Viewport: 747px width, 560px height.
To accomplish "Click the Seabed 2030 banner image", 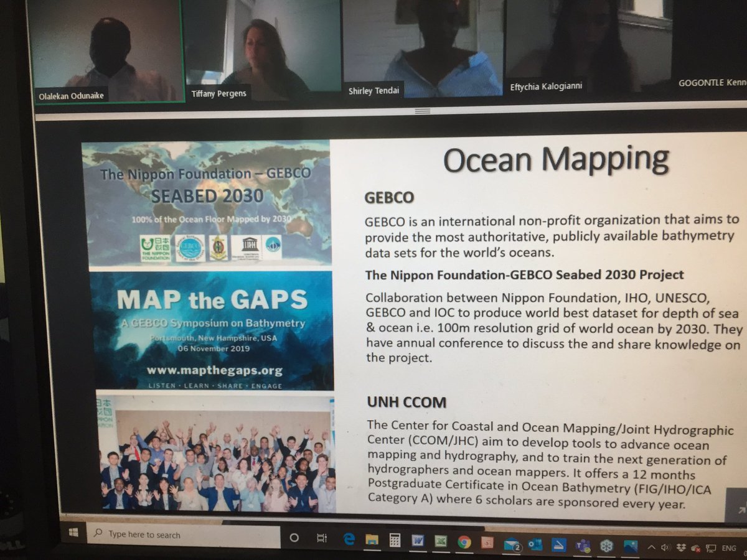I will coord(207,203).
